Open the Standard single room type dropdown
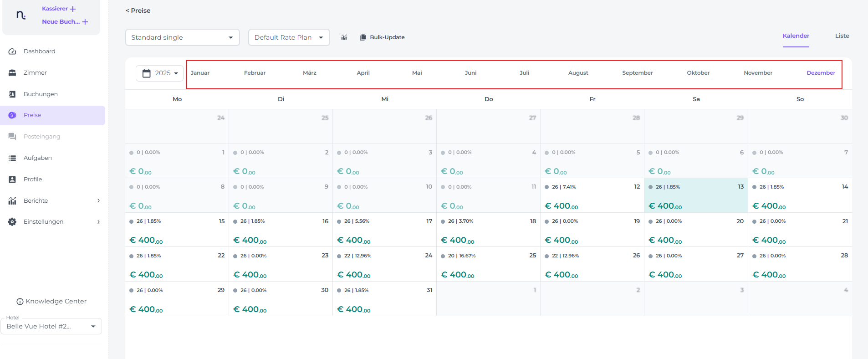 click(x=182, y=37)
